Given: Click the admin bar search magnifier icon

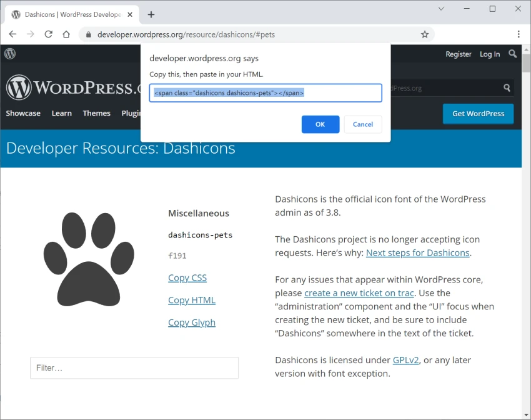Looking at the screenshot, I should coord(513,54).
